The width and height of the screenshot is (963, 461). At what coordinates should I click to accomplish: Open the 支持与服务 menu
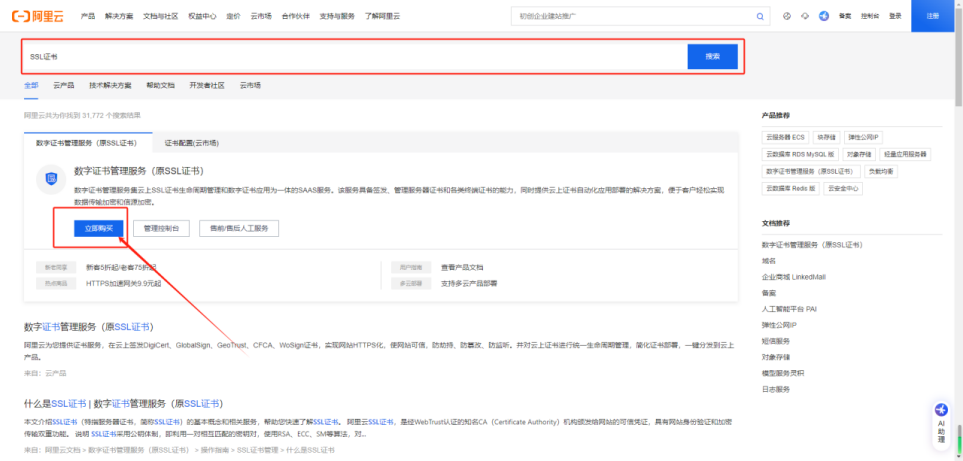(x=337, y=17)
